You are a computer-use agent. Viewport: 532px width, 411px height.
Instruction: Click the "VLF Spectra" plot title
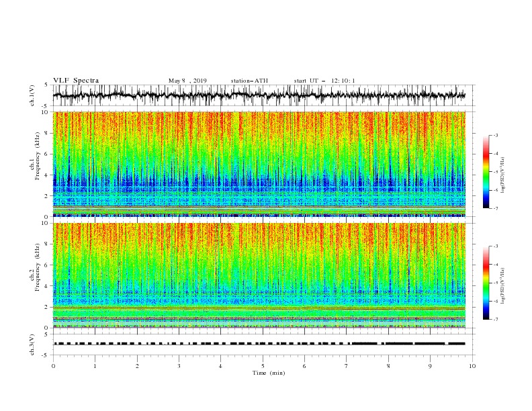76,81
